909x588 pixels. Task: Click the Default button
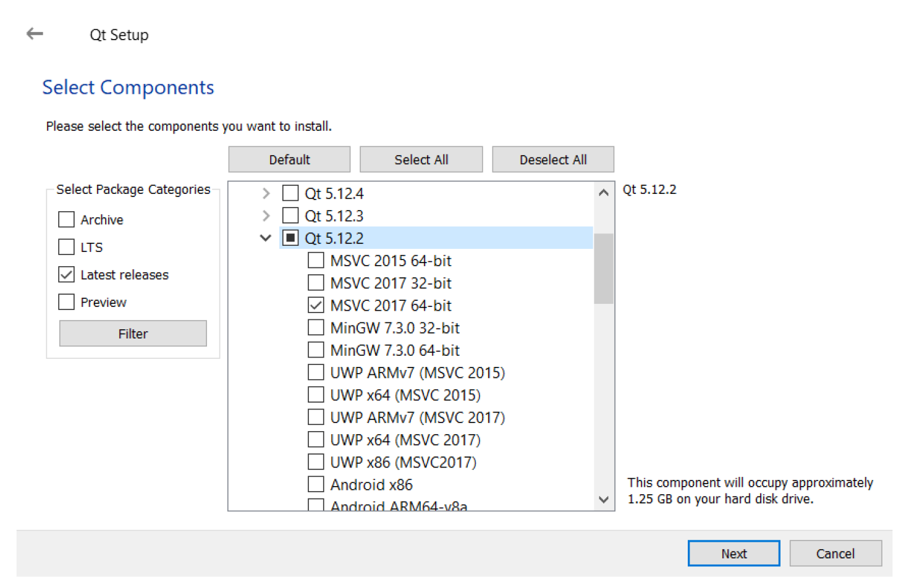[x=289, y=159]
